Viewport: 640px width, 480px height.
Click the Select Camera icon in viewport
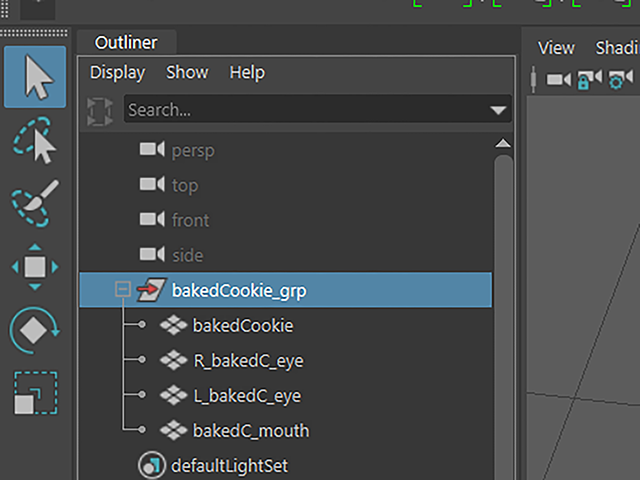(x=558, y=79)
